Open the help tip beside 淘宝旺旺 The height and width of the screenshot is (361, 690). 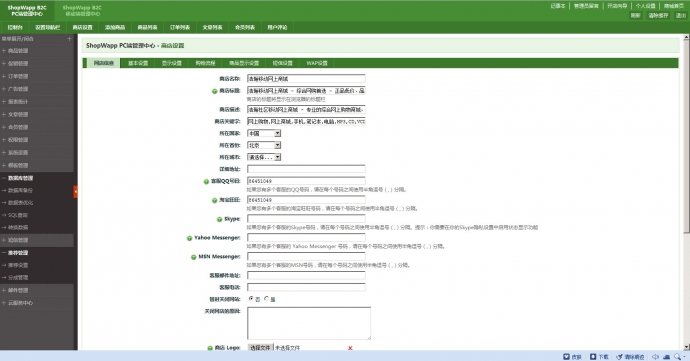point(214,200)
